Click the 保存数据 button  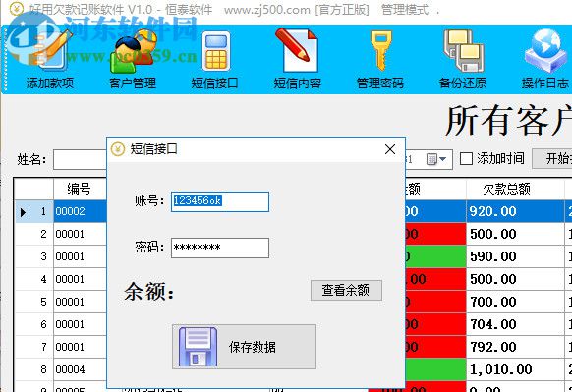(244, 347)
